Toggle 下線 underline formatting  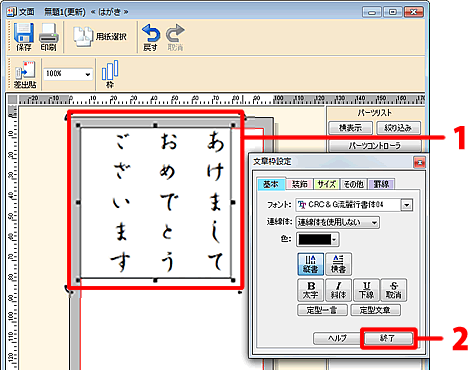click(x=366, y=290)
